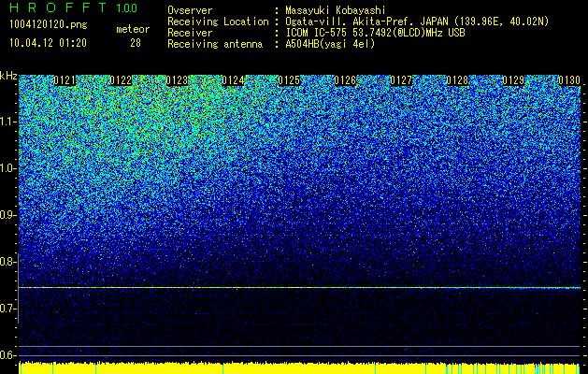
Task: Click the 0128 time marker
Action: [457, 80]
